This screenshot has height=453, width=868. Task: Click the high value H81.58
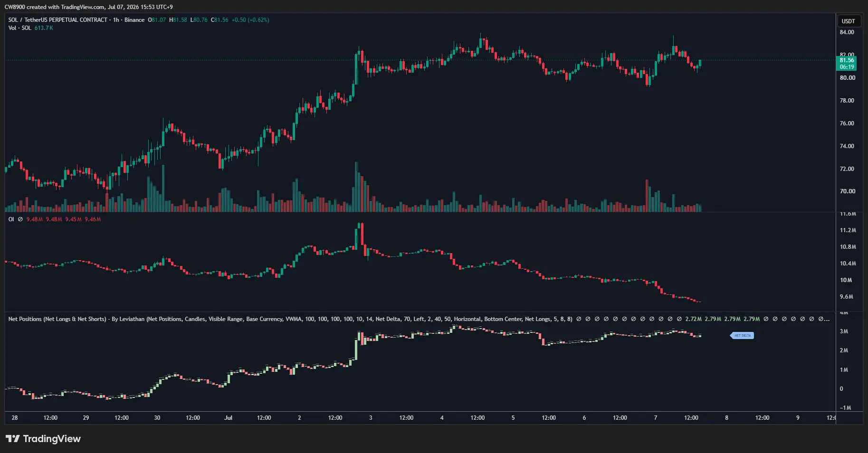click(x=178, y=20)
